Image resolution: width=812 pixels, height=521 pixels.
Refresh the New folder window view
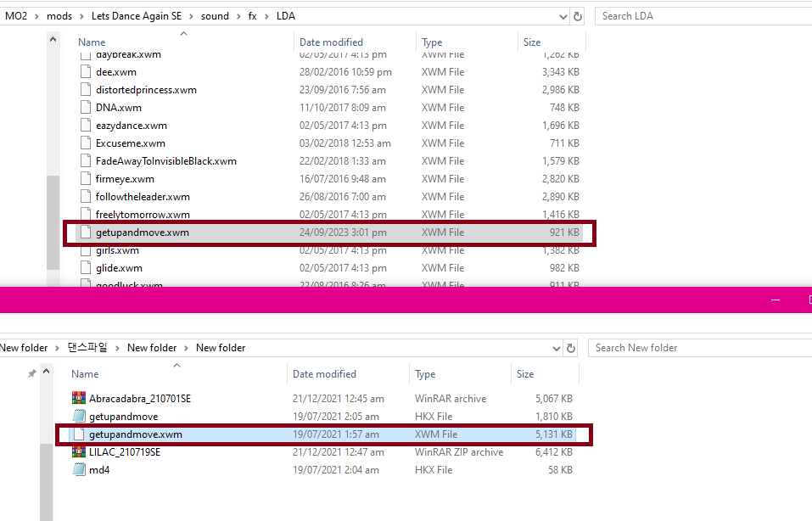pos(571,348)
